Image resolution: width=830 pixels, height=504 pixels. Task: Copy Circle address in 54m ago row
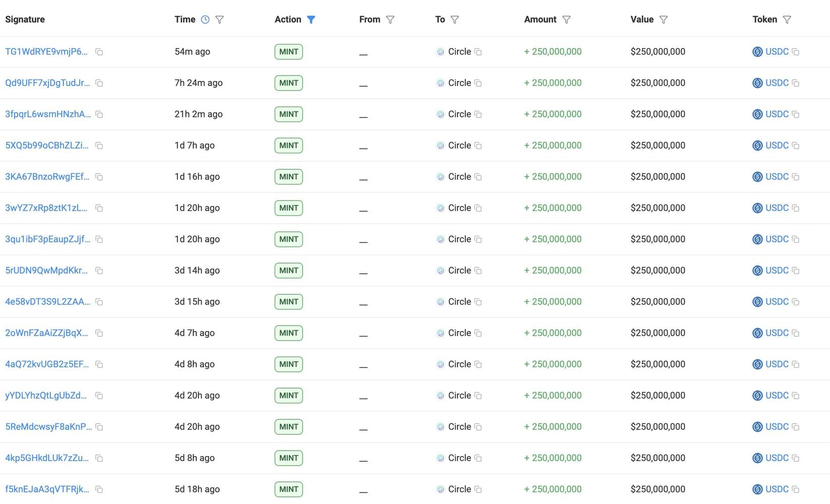(x=478, y=52)
